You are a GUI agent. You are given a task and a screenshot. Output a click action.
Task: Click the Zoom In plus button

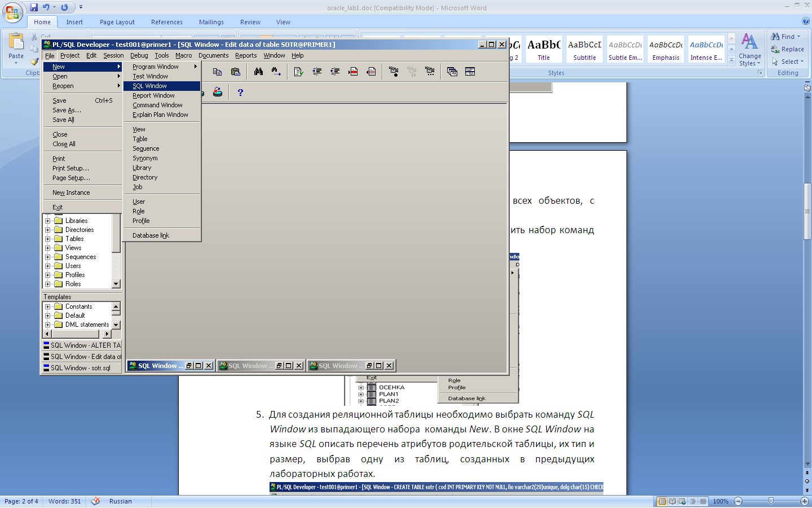[x=805, y=501]
